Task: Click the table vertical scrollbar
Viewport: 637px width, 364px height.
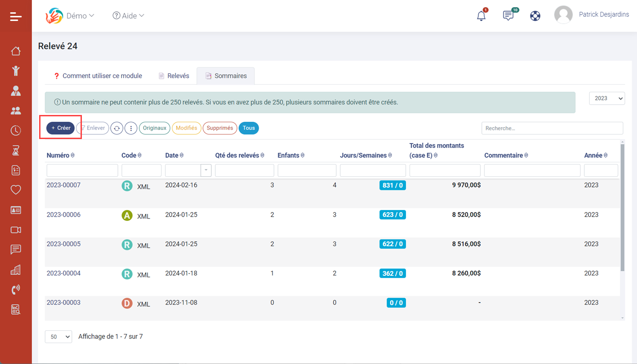Action: [x=622, y=207]
